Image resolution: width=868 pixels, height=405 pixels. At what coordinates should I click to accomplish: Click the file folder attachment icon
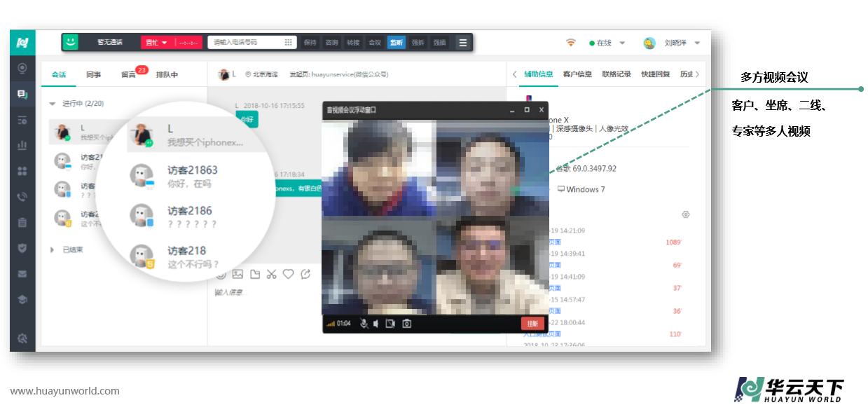point(254,274)
